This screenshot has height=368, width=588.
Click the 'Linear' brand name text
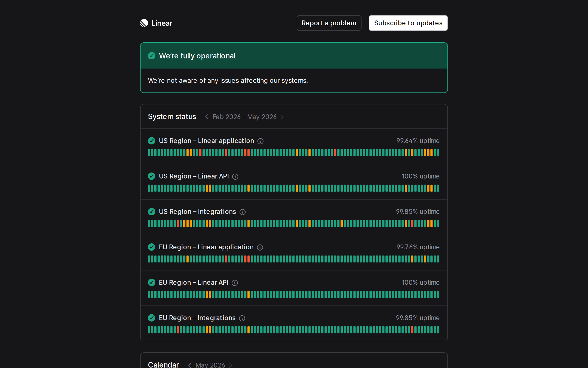click(161, 23)
